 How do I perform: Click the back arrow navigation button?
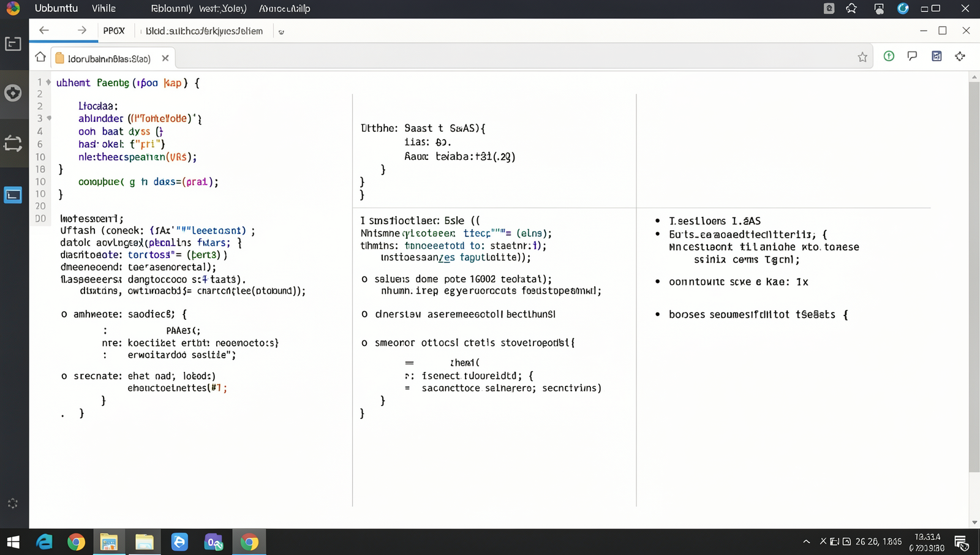click(x=43, y=30)
